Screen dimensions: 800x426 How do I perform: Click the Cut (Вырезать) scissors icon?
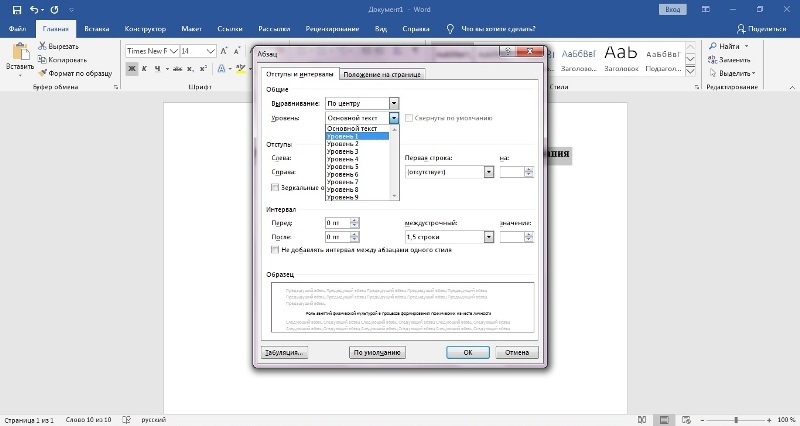[43, 46]
